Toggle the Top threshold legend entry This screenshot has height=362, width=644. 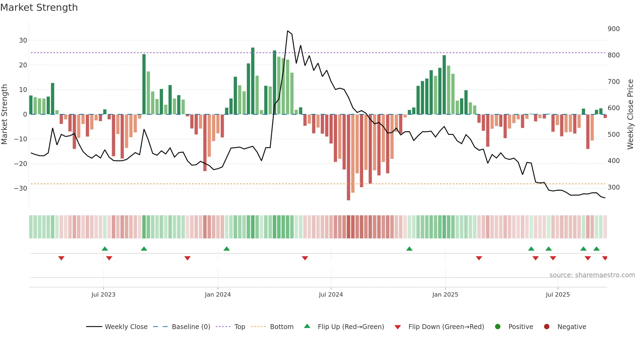click(x=230, y=327)
